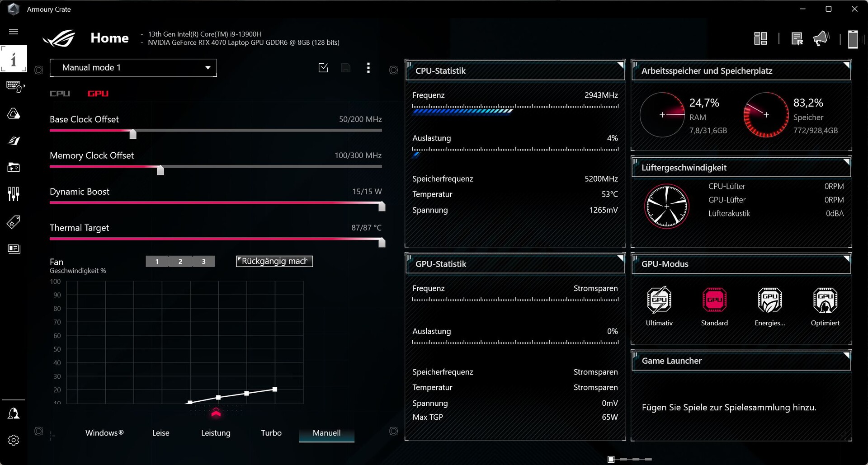The image size is (868, 465).
Task: Select the Turbo operating mode
Action: [x=271, y=433]
